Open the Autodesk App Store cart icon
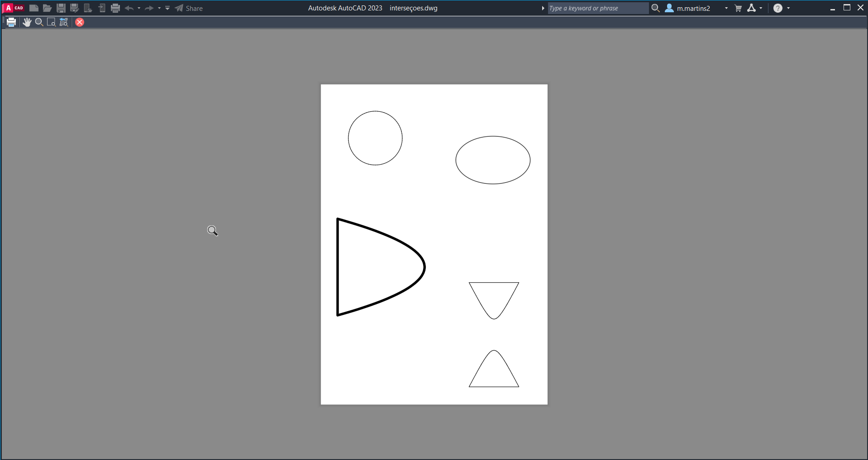The image size is (868, 460). coord(738,8)
